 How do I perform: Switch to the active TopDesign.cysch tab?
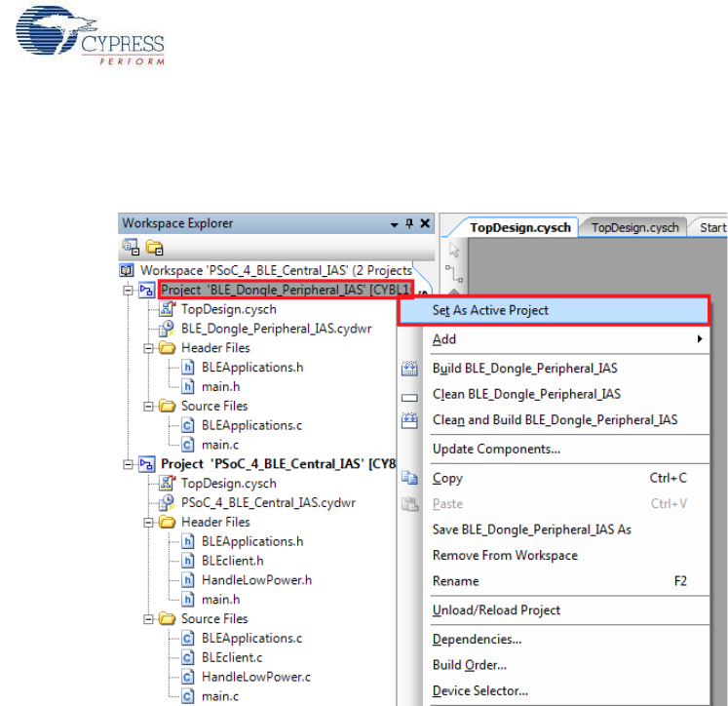point(520,227)
